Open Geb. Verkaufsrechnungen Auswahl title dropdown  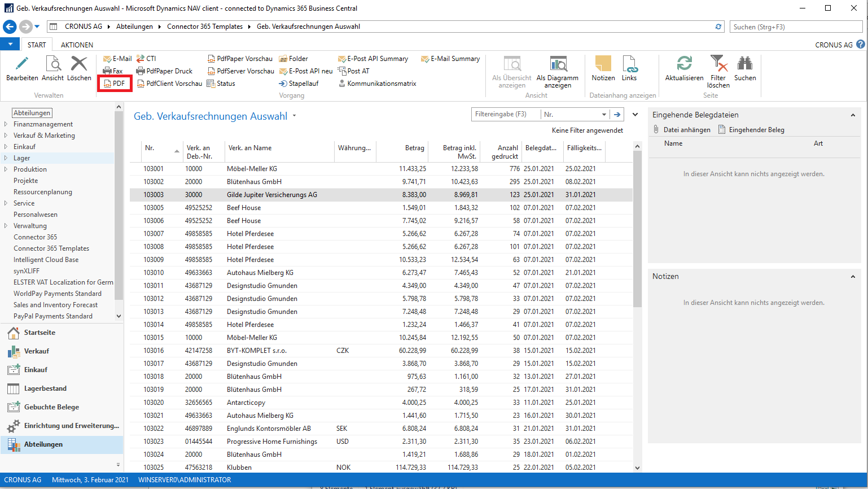pos(294,116)
